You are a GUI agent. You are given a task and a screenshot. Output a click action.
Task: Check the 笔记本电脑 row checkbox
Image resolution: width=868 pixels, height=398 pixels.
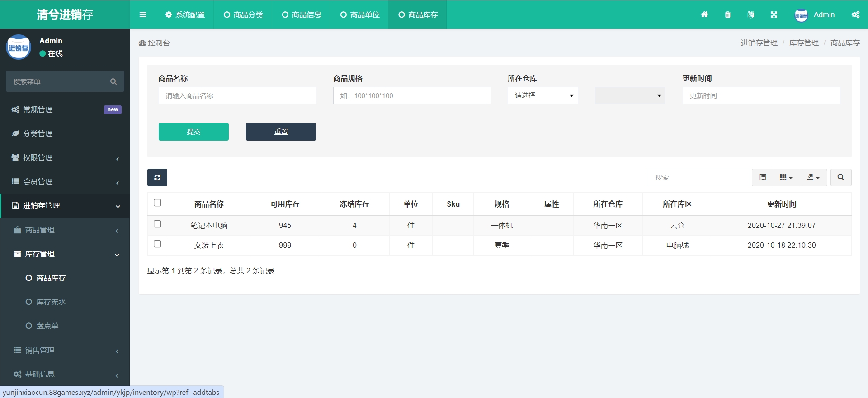coord(157,224)
